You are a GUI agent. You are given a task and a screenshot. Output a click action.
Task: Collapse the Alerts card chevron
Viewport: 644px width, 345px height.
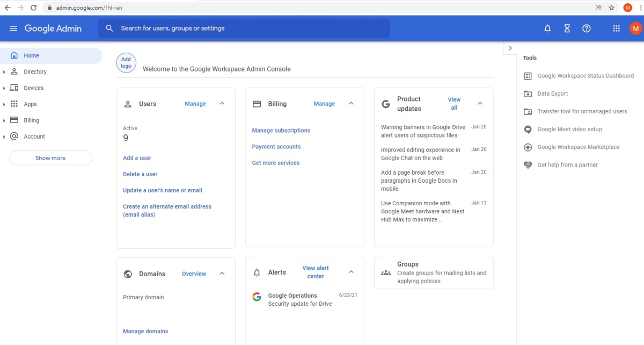(351, 272)
